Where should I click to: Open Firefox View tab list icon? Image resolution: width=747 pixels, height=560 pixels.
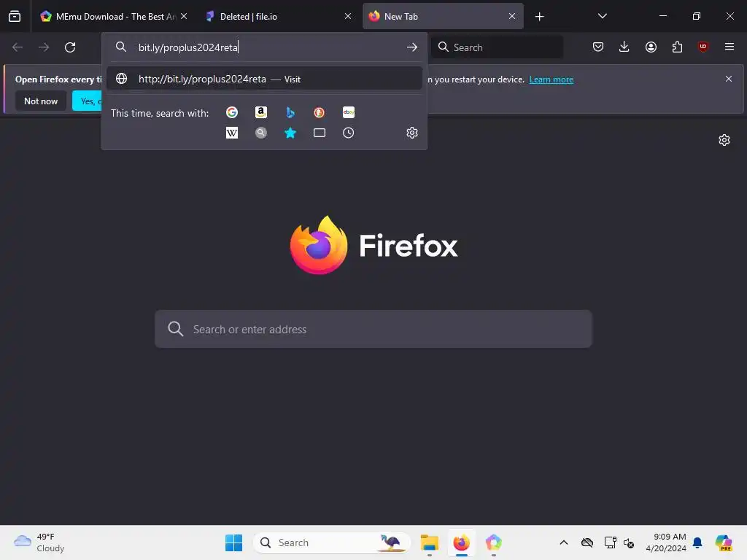point(15,16)
